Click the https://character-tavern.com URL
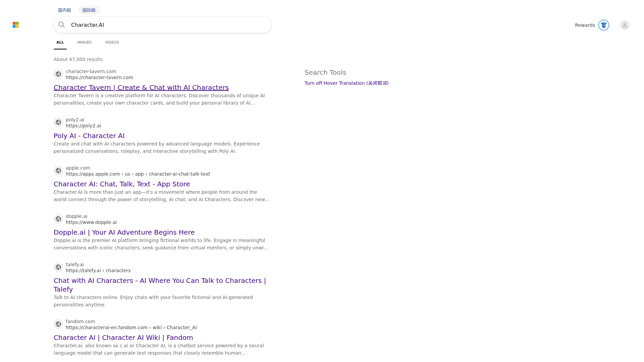644x362 pixels. coord(99,77)
